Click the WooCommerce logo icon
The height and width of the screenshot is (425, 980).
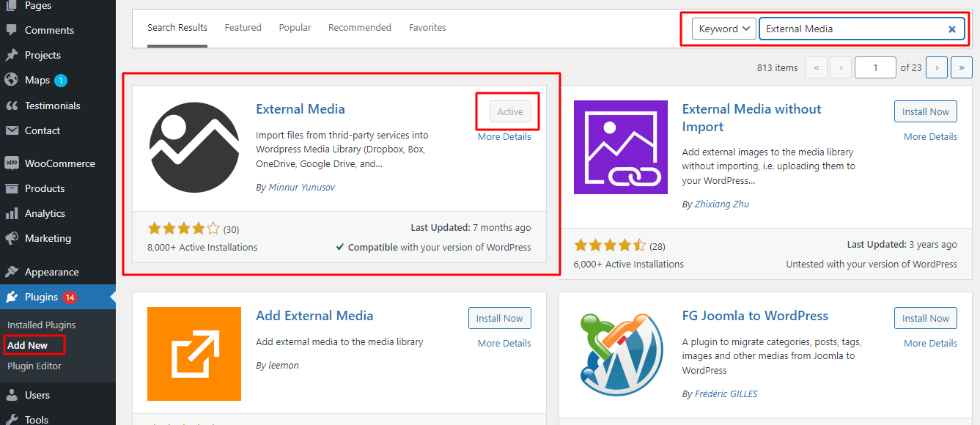click(11, 163)
